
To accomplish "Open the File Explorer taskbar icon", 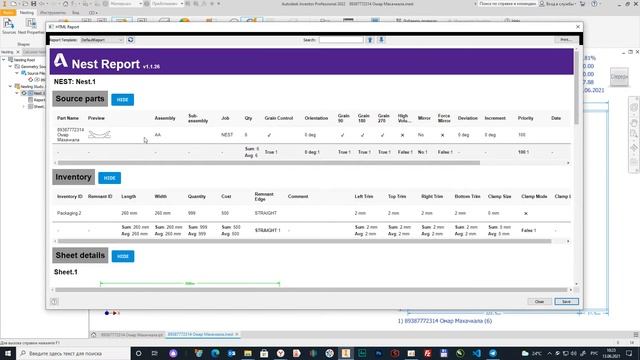I will [248, 353].
